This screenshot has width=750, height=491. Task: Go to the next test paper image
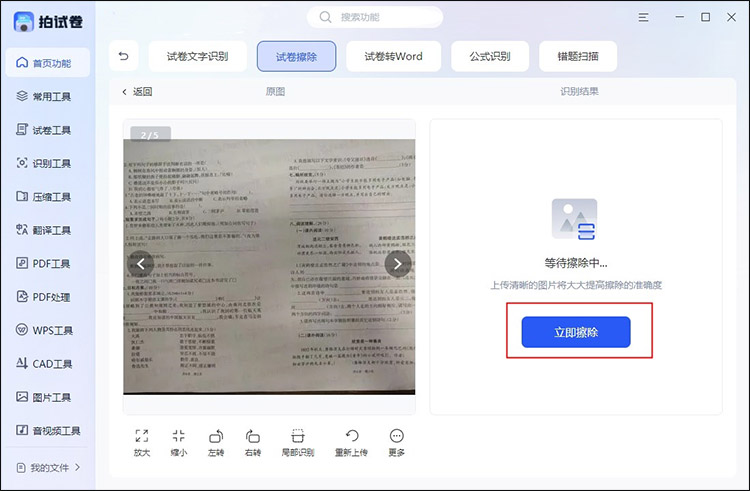tap(397, 263)
